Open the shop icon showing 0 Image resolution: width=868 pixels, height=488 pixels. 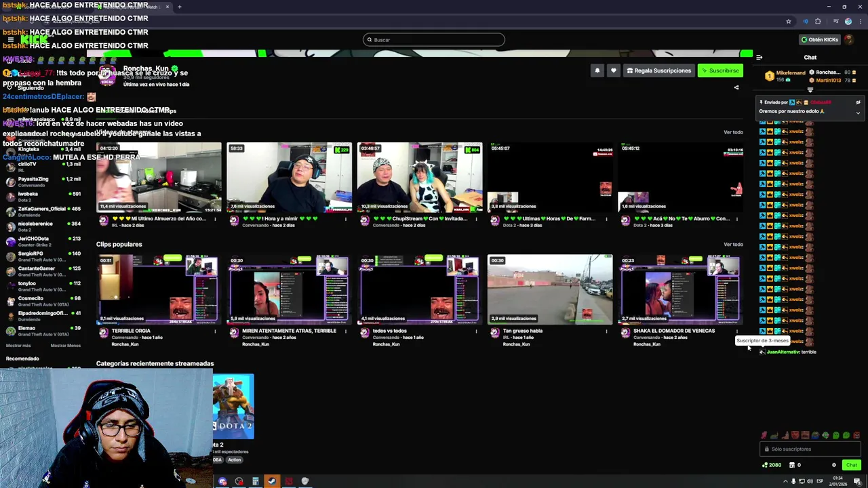(x=795, y=465)
